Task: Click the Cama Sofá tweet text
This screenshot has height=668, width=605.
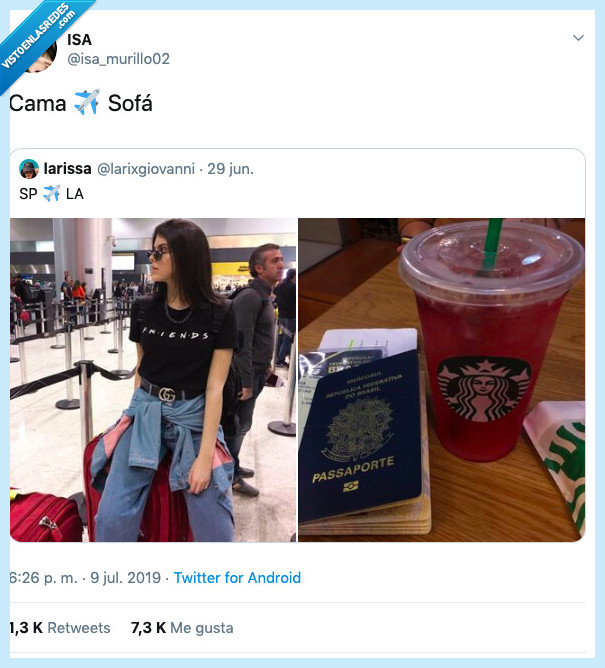Action: [81, 103]
